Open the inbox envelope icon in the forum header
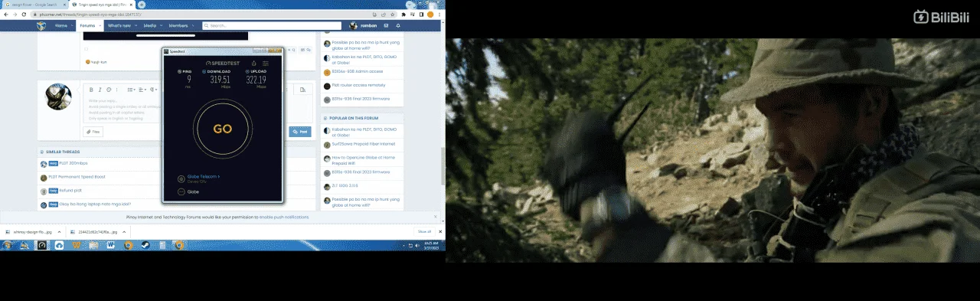The image size is (980, 301). point(387,25)
